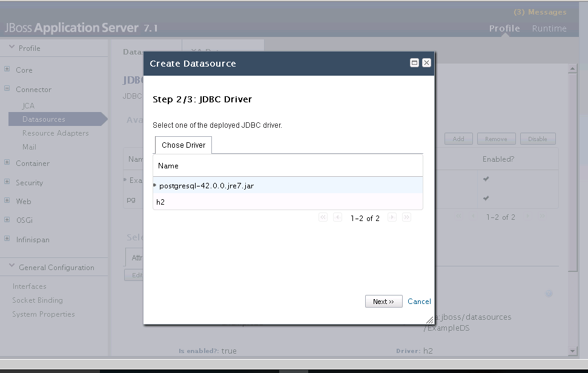Open Resource Adapters in the sidebar
This screenshot has height=373, width=588.
click(x=55, y=133)
